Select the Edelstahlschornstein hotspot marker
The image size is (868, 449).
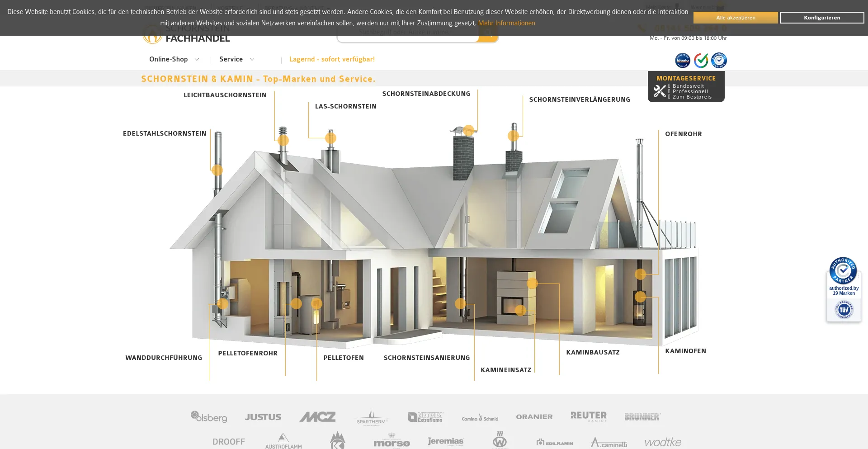(x=217, y=170)
